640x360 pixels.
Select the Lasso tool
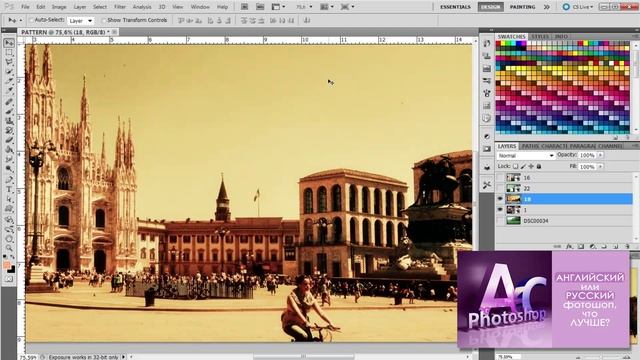coord(9,62)
